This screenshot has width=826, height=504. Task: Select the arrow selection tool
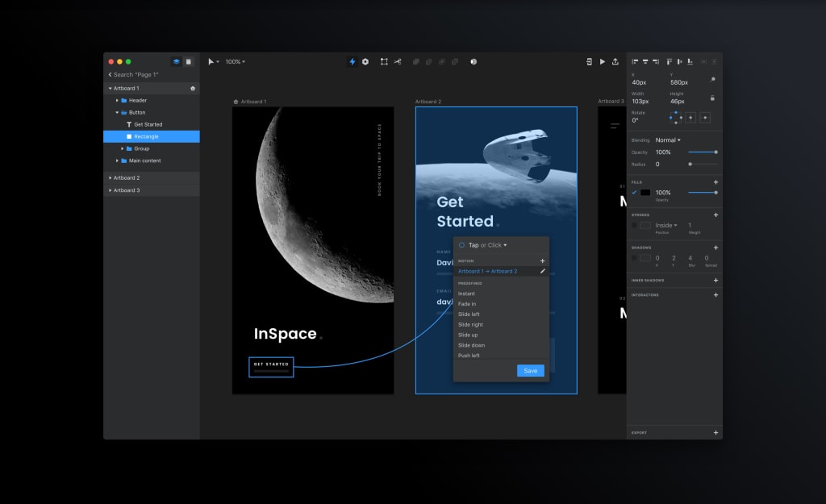(x=211, y=61)
